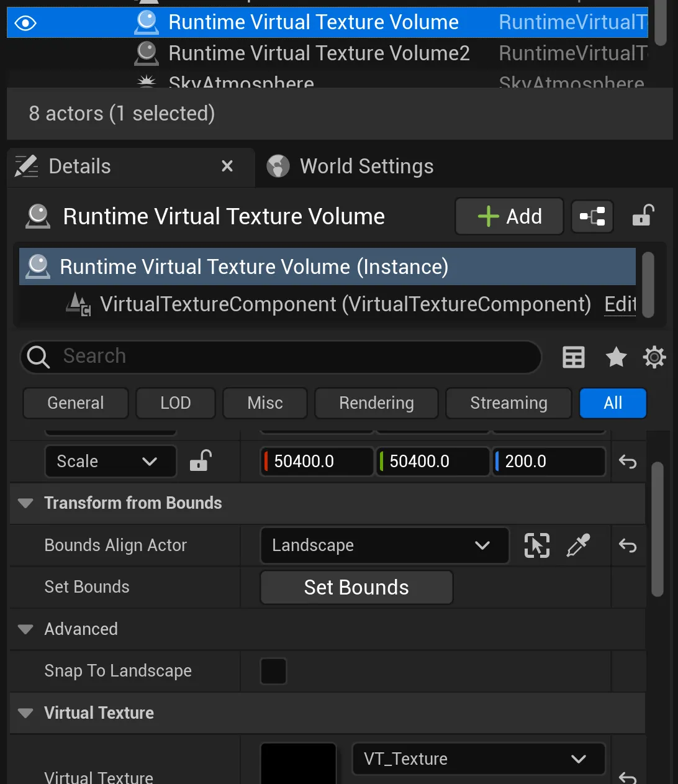Image resolution: width=678 pixels, height=784 pixels.
Task: Click the Runtime Virtual Texture Volume2 actor icon
Action: [x=147, y=53]
